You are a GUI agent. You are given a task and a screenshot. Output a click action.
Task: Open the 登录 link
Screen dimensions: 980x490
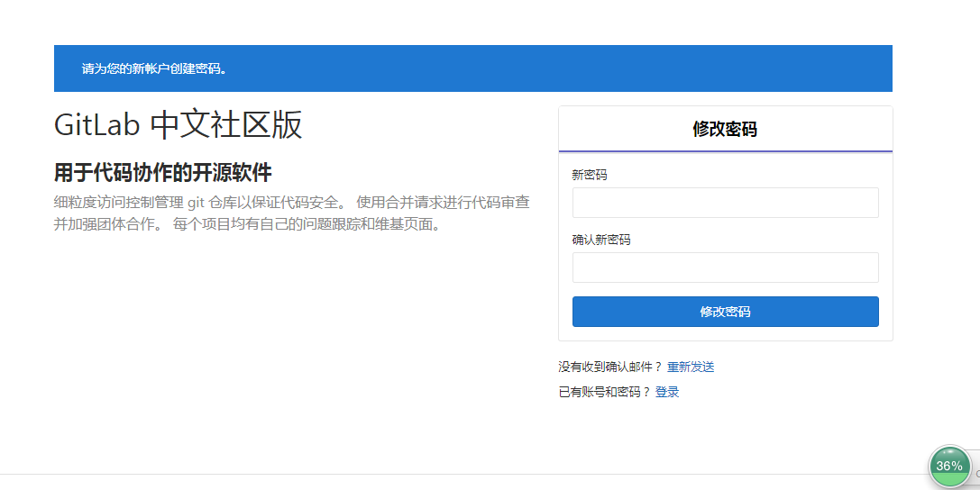(667, 392)
